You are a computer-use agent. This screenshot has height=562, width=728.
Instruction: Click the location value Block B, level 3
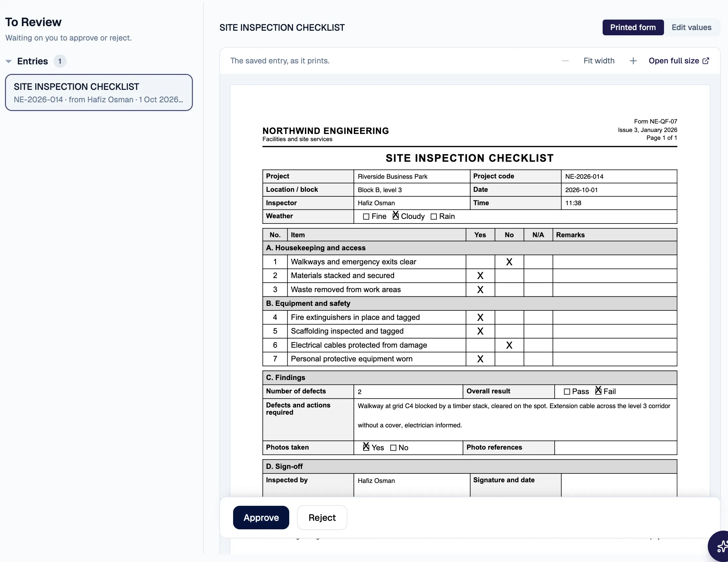(380, 190)
